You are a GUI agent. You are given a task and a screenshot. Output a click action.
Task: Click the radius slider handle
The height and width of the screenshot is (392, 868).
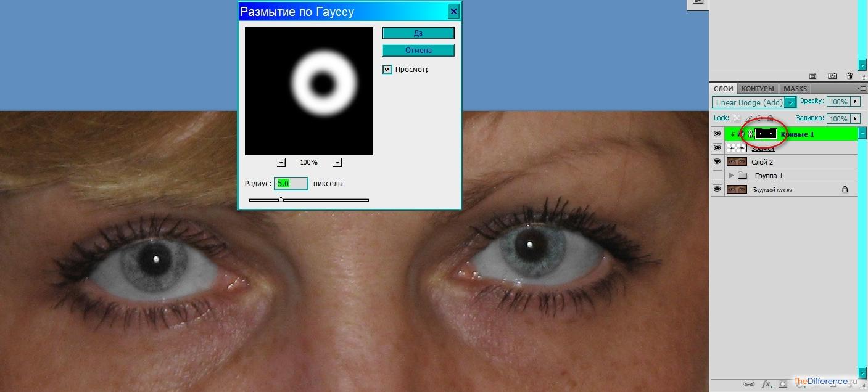click(x=281, y=200)
